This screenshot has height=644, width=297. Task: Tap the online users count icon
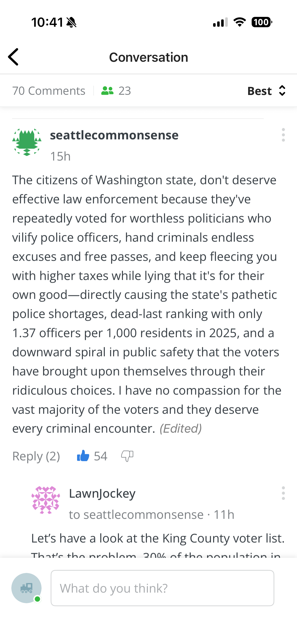coord(108,91)
